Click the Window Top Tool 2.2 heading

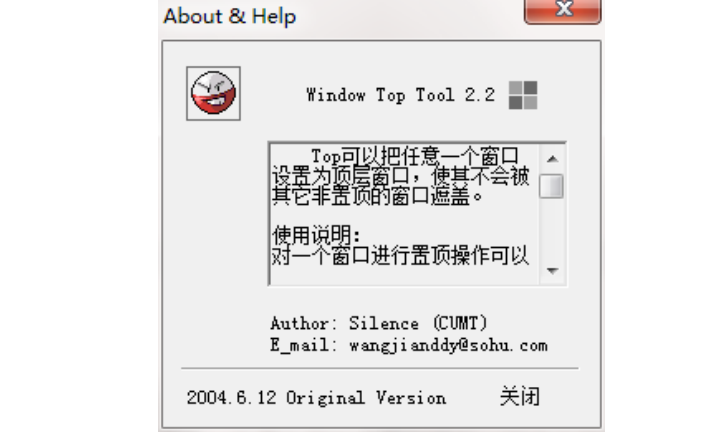[x=400, y=95]
